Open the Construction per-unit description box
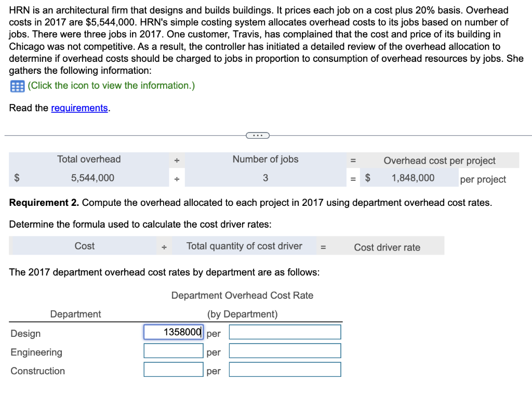 (x=285, y=369)
